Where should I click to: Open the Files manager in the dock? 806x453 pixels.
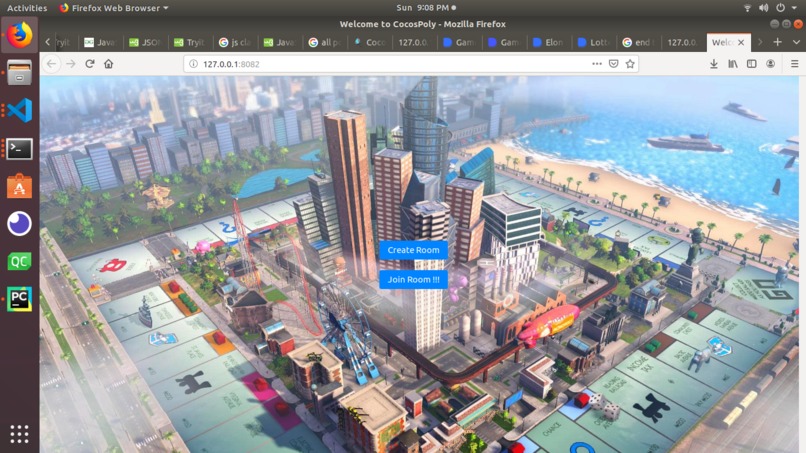(x=20, y=73)
